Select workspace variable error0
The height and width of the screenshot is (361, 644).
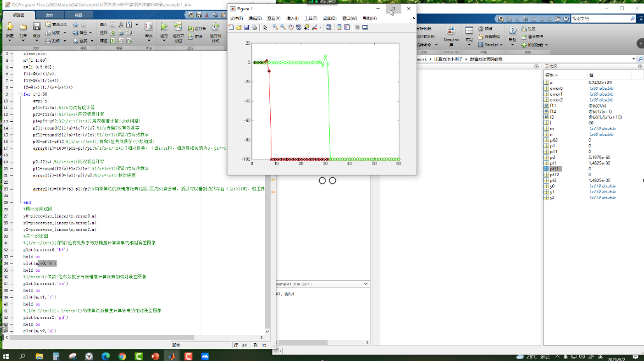[x=556, y=89]
